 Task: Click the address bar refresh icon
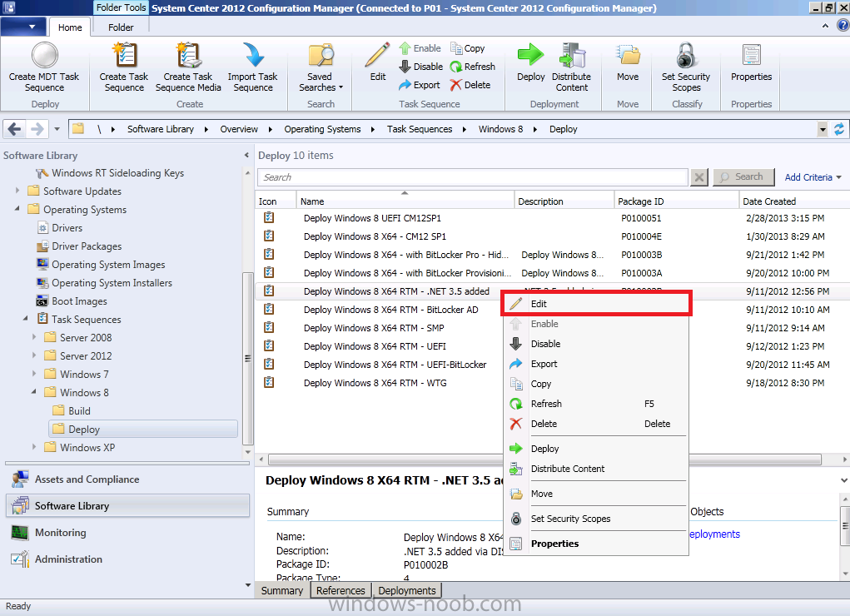[x=838, y=129]
